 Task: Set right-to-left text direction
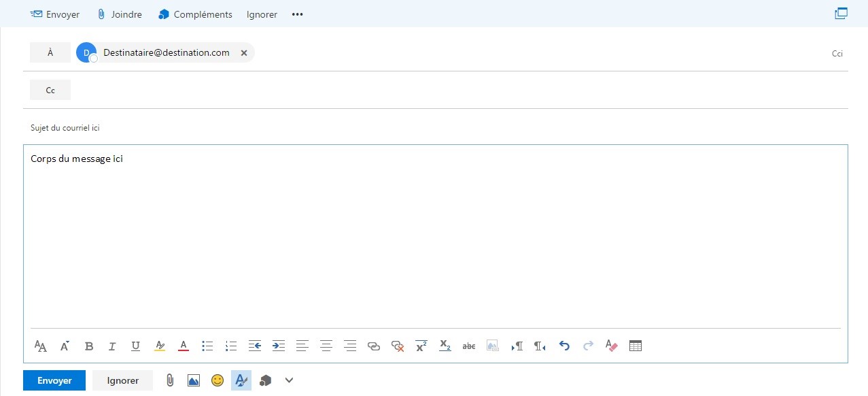pos(540,346)
